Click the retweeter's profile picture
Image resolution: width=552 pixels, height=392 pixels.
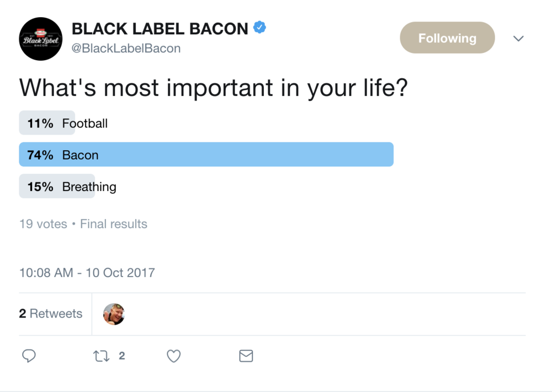tap(114, 314)
